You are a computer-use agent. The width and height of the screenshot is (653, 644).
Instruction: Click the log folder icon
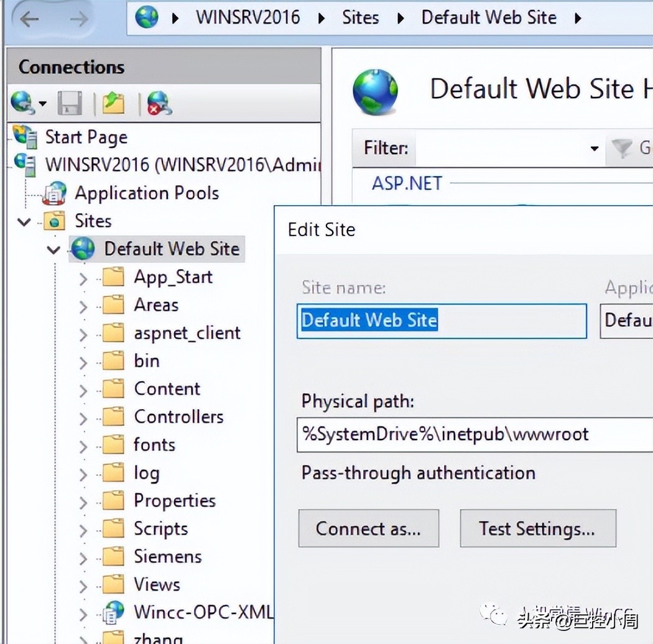[x=113, y=472]
